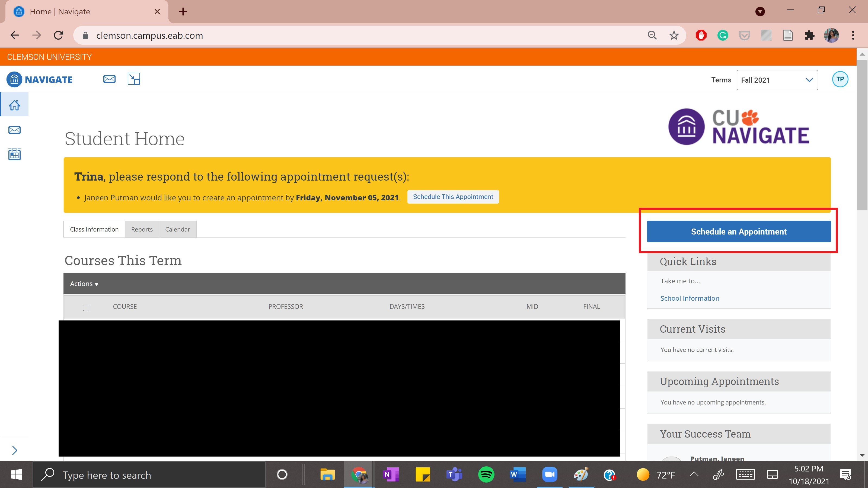
Task: Open the Home icon in left sidebar
Action: tap(14, 105)
